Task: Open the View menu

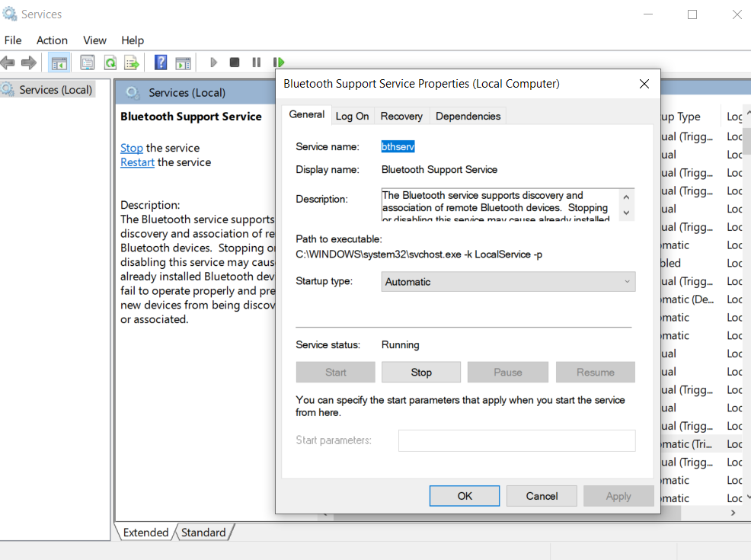Action: click(x=94, y=40)
